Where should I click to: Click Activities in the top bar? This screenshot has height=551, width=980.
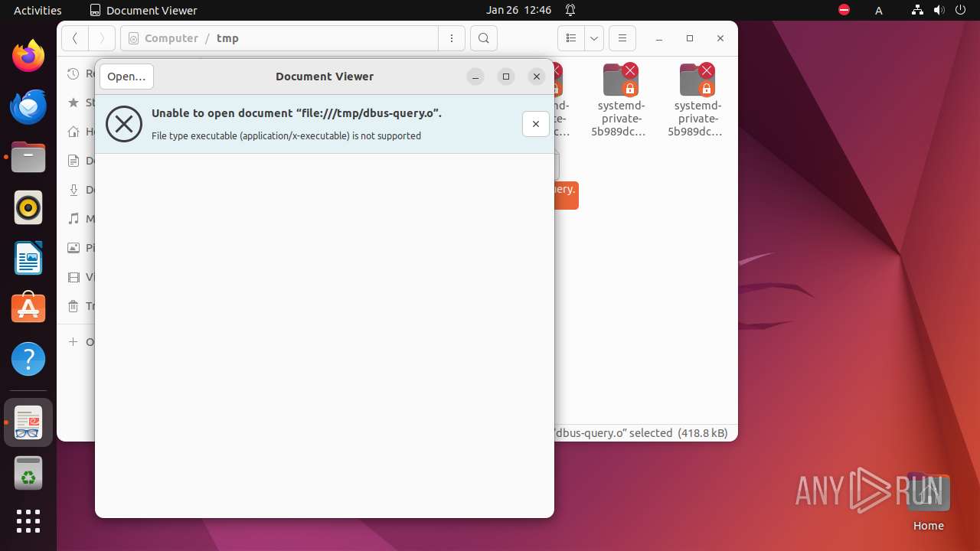point(38,10)
